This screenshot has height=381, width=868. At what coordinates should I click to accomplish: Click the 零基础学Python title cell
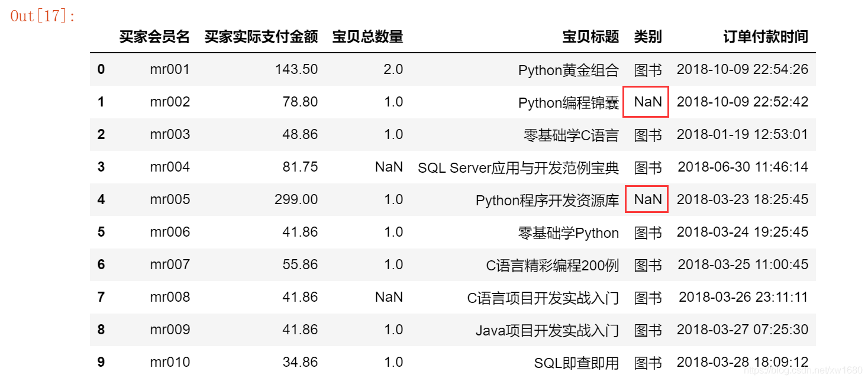click(x=569, y=233)
